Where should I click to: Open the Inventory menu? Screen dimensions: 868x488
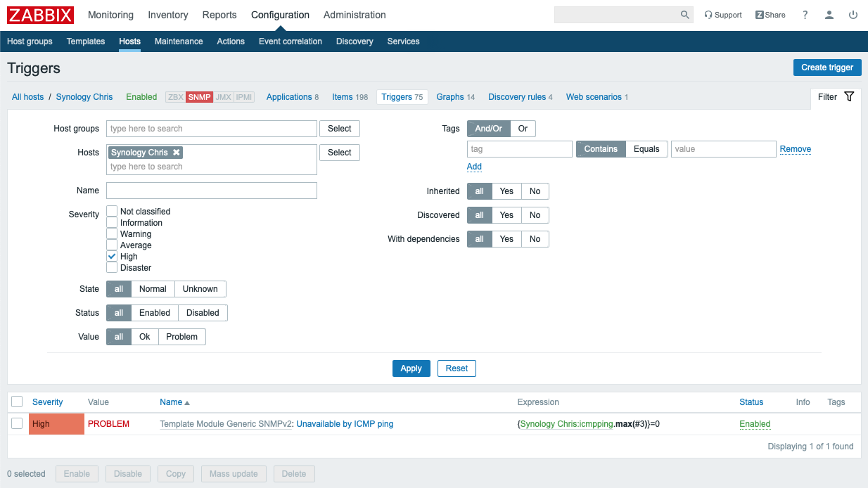tap(168, 15)
